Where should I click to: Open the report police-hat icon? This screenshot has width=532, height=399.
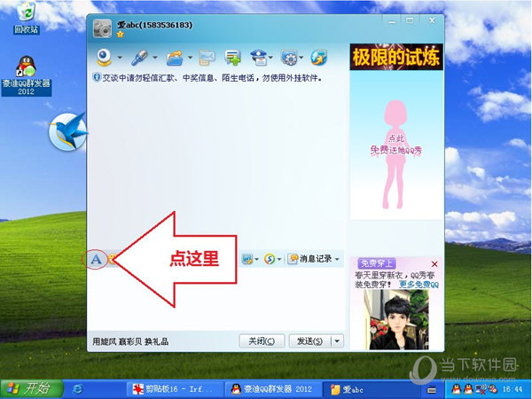click(259, 58)
